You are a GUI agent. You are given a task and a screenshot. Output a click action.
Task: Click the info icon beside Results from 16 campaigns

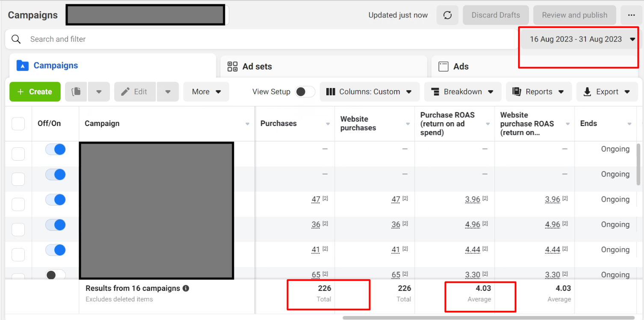pyautogui.click(x=186, y=288)
